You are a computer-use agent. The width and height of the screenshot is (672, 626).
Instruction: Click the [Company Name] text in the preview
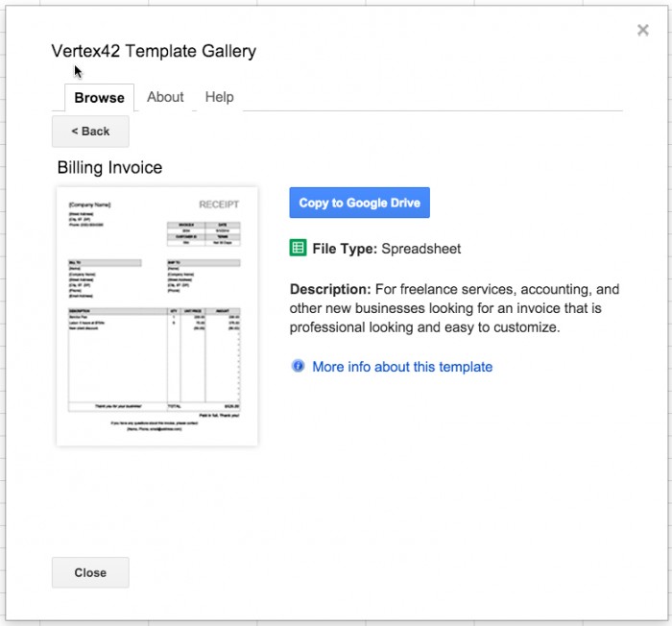coord(90,205)
